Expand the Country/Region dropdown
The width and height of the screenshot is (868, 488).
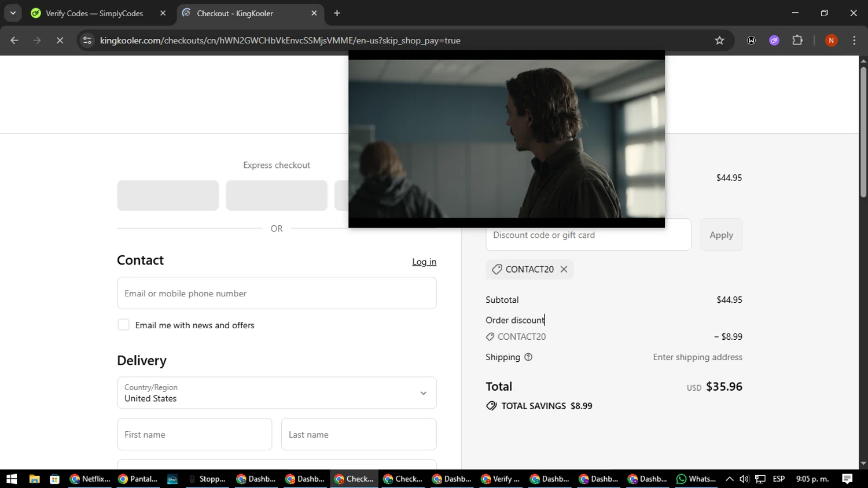277,393
